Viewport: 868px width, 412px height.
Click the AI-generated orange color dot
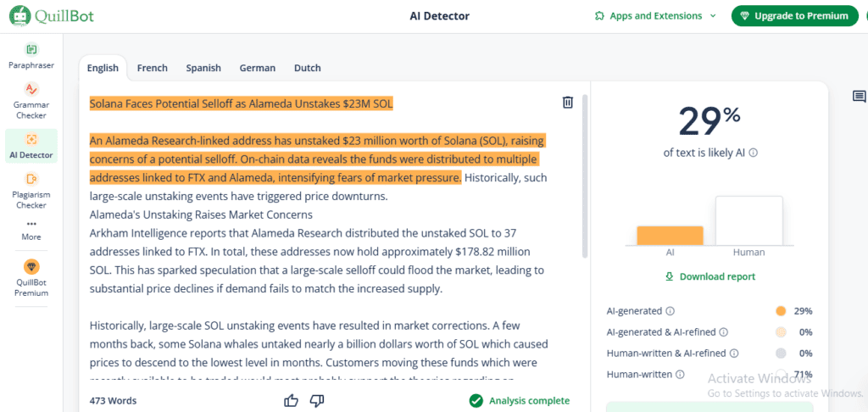click(x=781, y=311)
